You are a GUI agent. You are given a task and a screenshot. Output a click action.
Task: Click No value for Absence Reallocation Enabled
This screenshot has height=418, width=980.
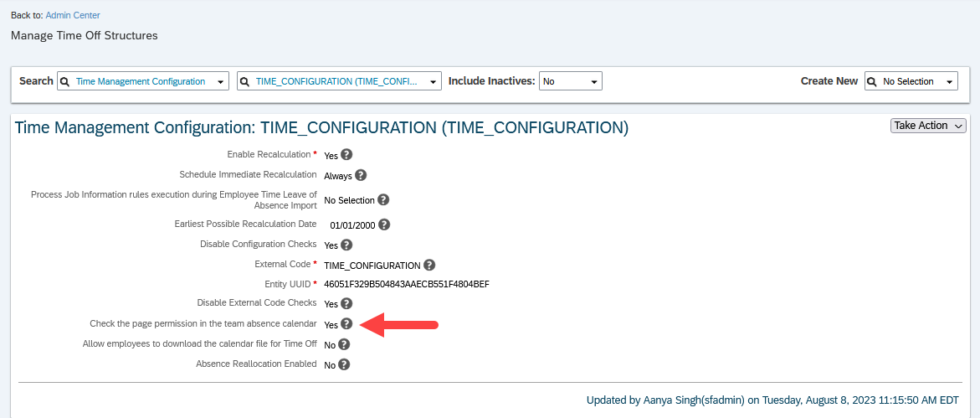click(x=330, y=365)
